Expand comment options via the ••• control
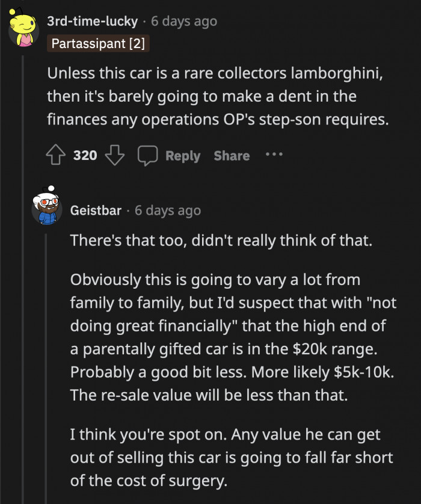This screenshot has width=421, height=504. (x=274, y=155)
